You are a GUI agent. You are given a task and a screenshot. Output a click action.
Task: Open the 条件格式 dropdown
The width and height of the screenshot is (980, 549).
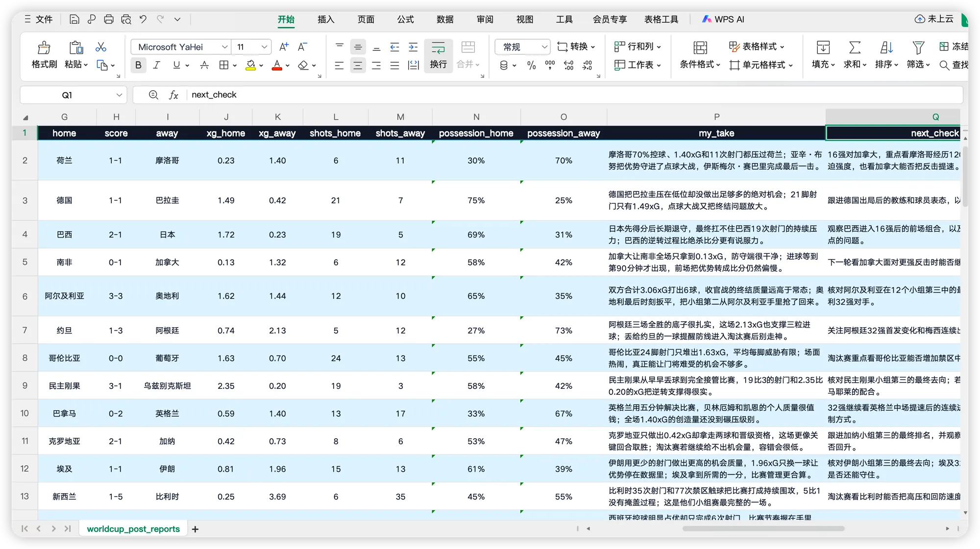click(x=700, y=55)
